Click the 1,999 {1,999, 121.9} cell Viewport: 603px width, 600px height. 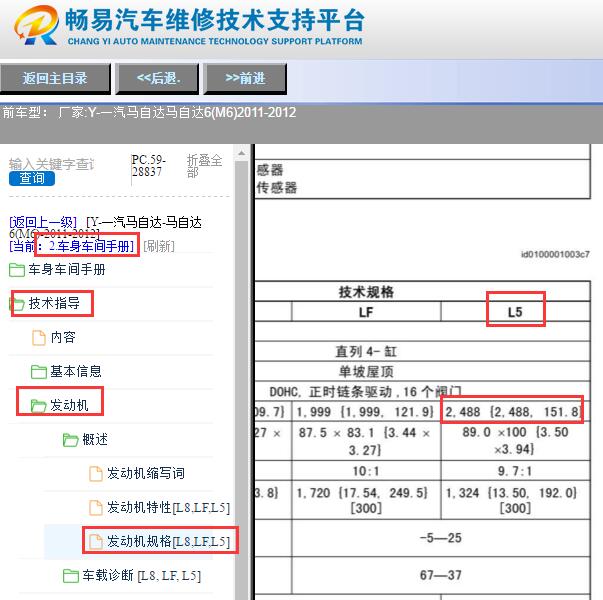coord(365,412)
